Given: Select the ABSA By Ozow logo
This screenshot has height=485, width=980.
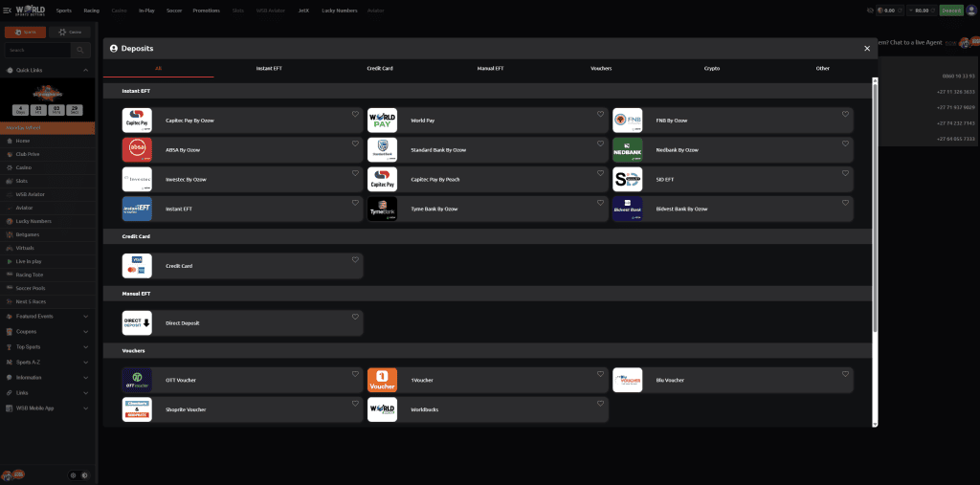Looking at the screenshot, I should pos(137,150).
